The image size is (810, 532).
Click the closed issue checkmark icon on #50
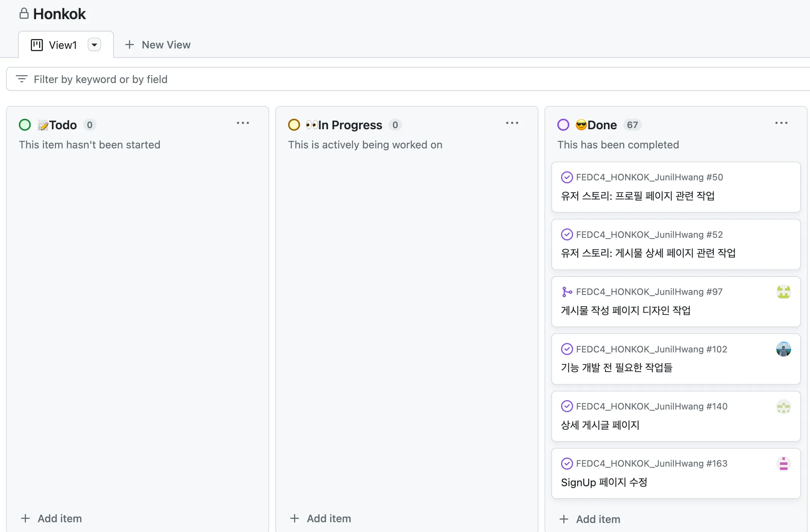[567, 177]
